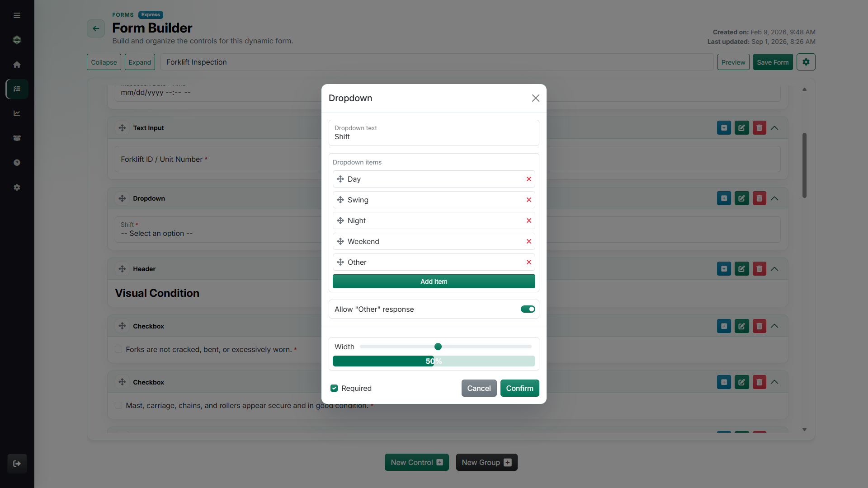Click the add icon on Dropdown control row

tap(724, 198)
